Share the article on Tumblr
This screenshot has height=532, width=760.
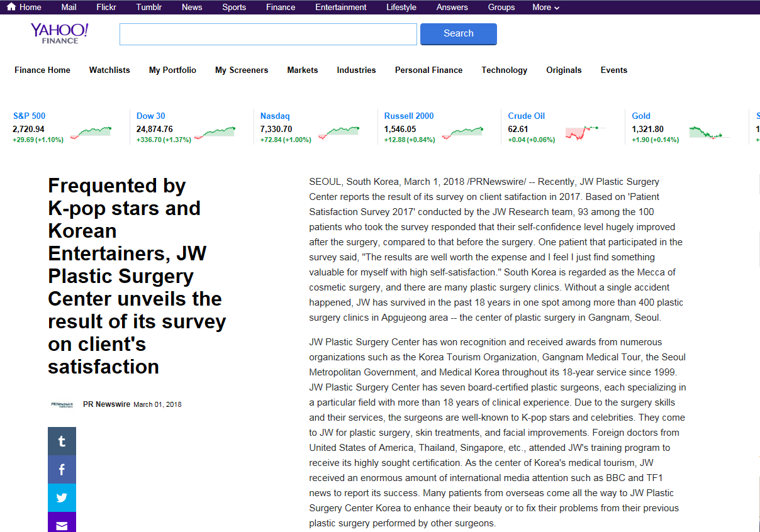click(x=62, y=441)
